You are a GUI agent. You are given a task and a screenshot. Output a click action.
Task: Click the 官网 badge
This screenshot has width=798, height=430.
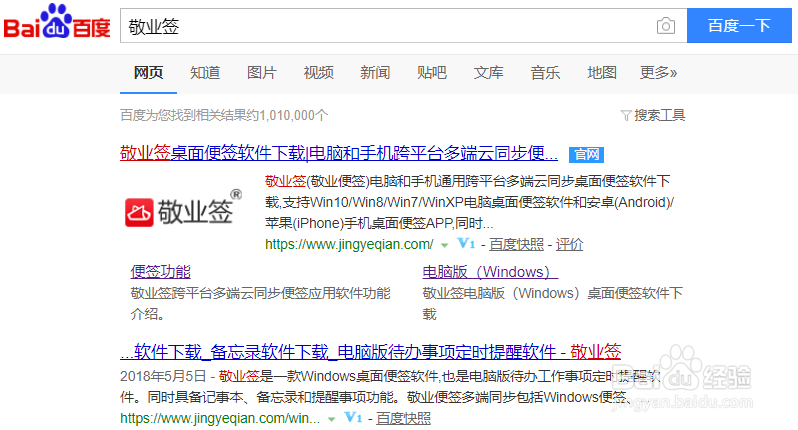click(x=586, y=154)
